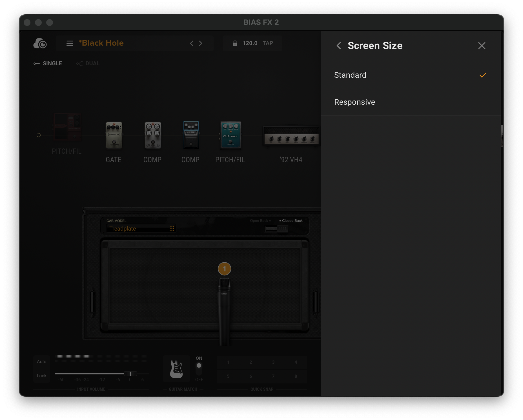The height and width of the screenshot is (420, 523).
Task: Select the blue COMP pedal
Action: click(191, 135)
